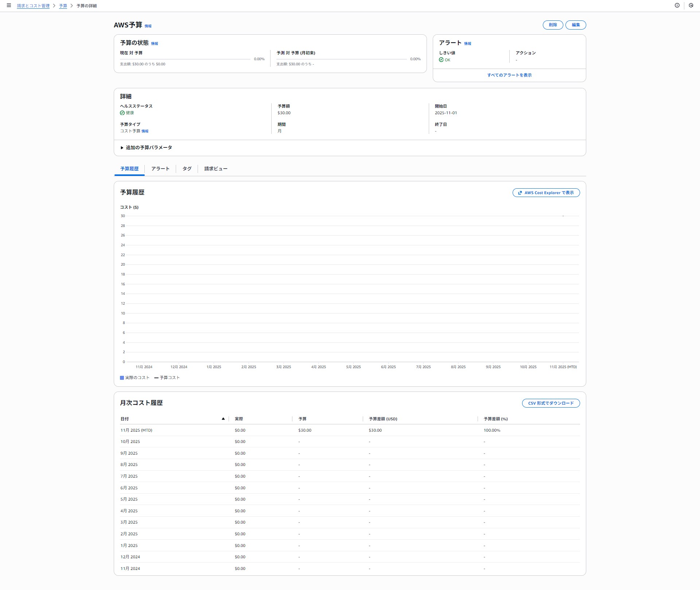This screenshot has height=590, width=700.
Task: Open すべてのアラートを表示 link
Action: (x=509, y=75)
